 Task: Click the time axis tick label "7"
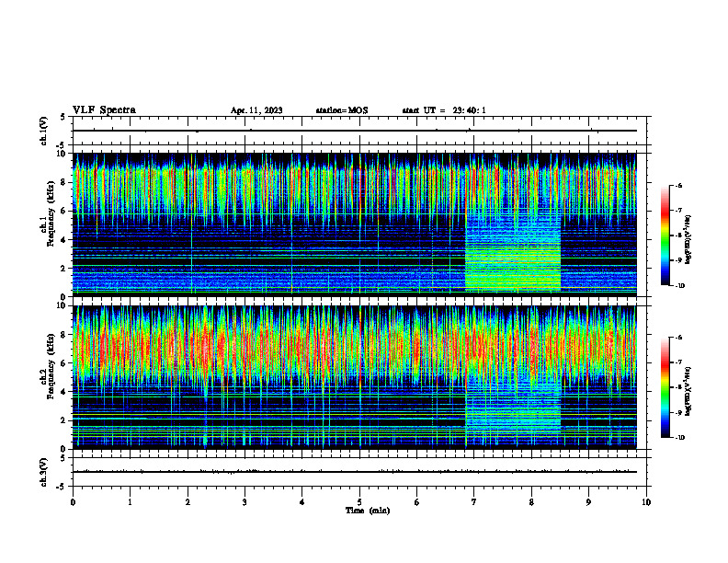point(474,502)
